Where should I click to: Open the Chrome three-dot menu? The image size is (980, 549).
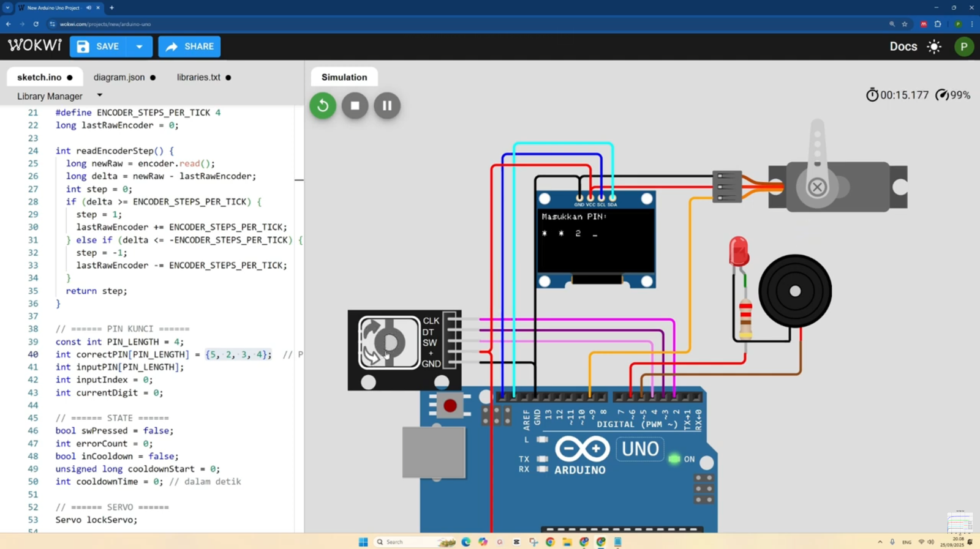pos(972,24)
